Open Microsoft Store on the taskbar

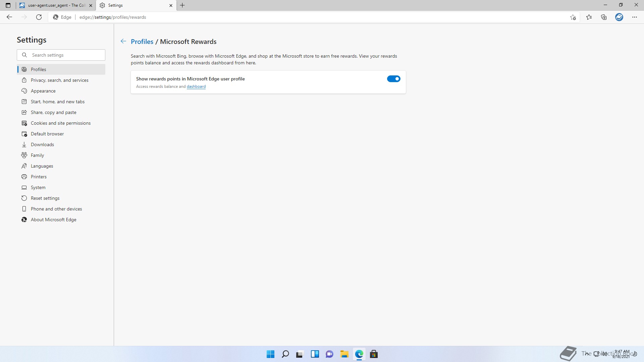(x=374, y=354)
